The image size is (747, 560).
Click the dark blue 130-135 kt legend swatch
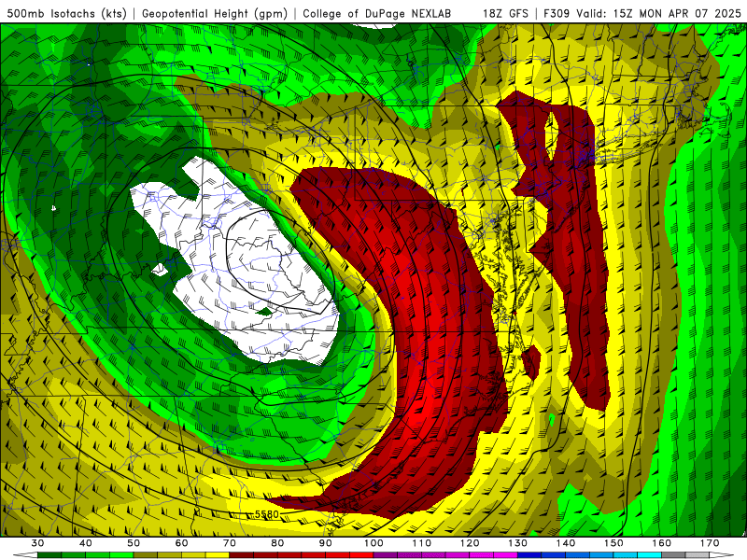click(529, 555)
